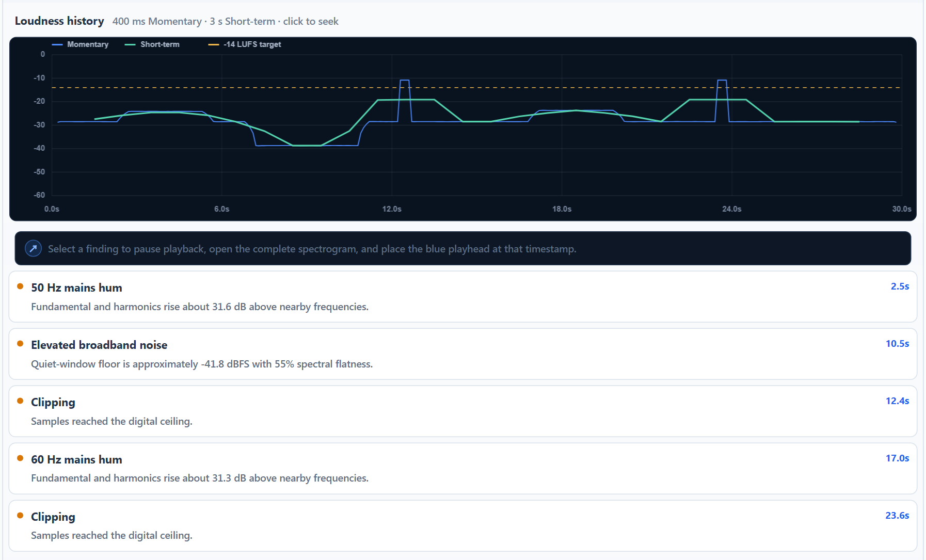Viewport: 926px width, 560px height.
Task: Jump to the 12.4s timestamp link
Action: (x=897, y=401)
